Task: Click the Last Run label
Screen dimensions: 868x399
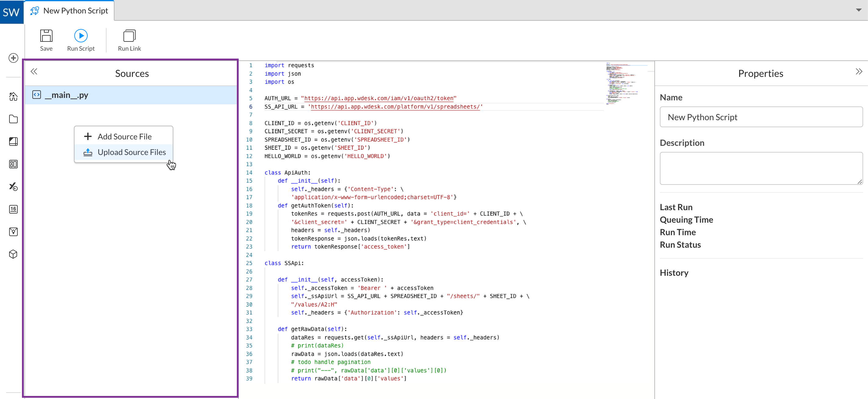Action: tap(676, 207)
